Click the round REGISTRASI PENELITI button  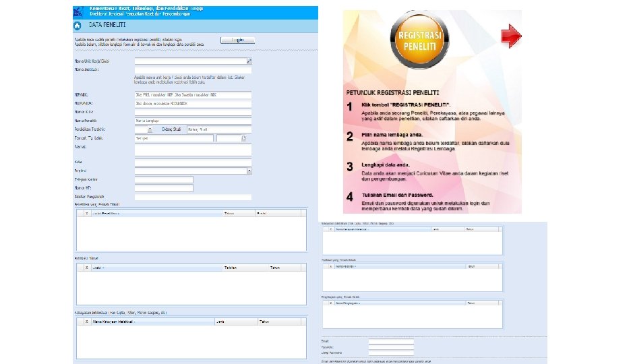[420, 40]
